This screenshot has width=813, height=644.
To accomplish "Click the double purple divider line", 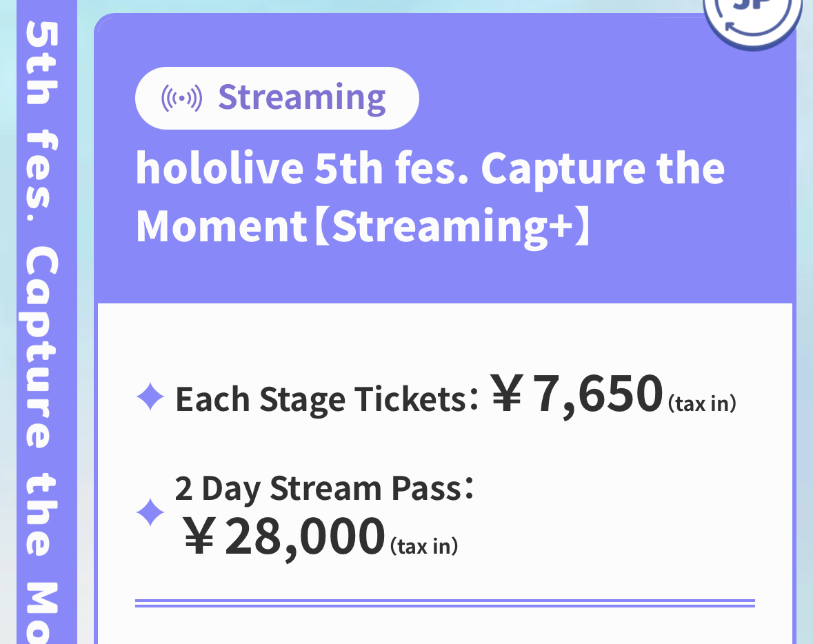I will click(445, 603).
